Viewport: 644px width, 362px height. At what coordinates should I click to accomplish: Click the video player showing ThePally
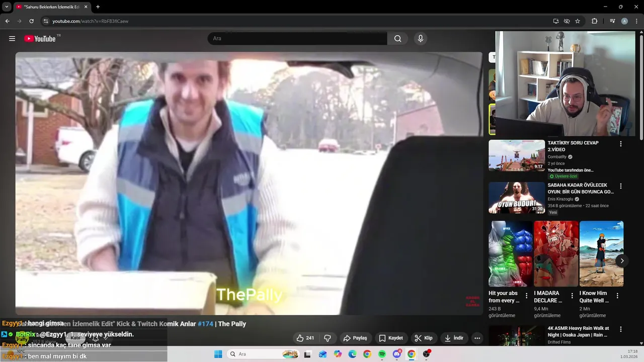[249, 184]
